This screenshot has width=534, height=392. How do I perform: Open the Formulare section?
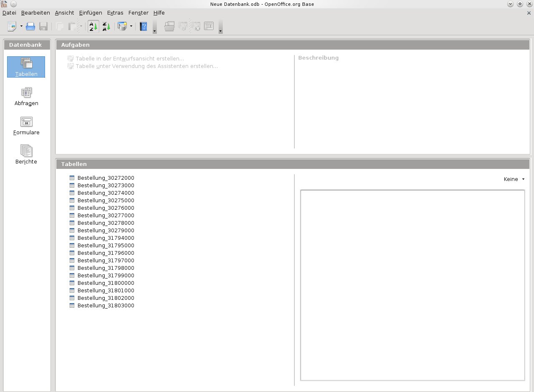tap(26, 126)
